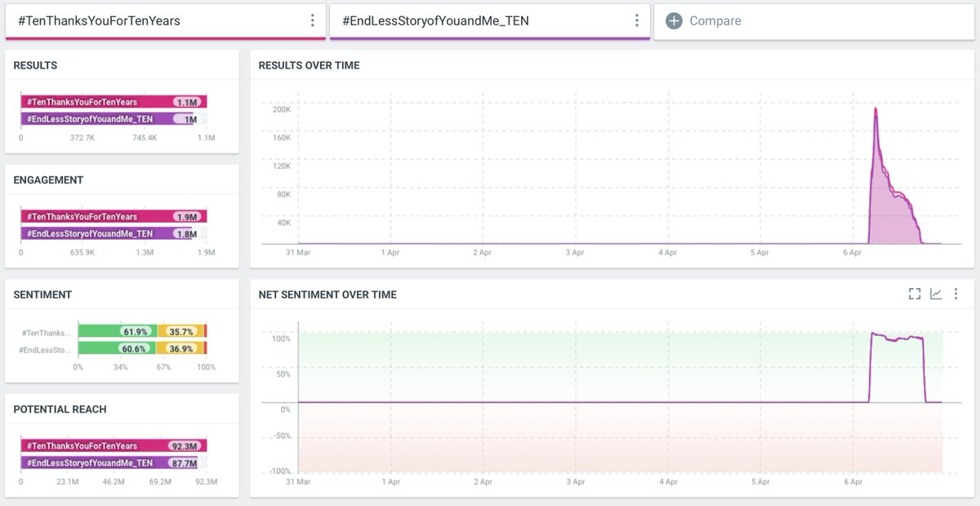Click the 87.7M potential reach value
This screenshot has width=980, height=506.
tap(185, 464)
